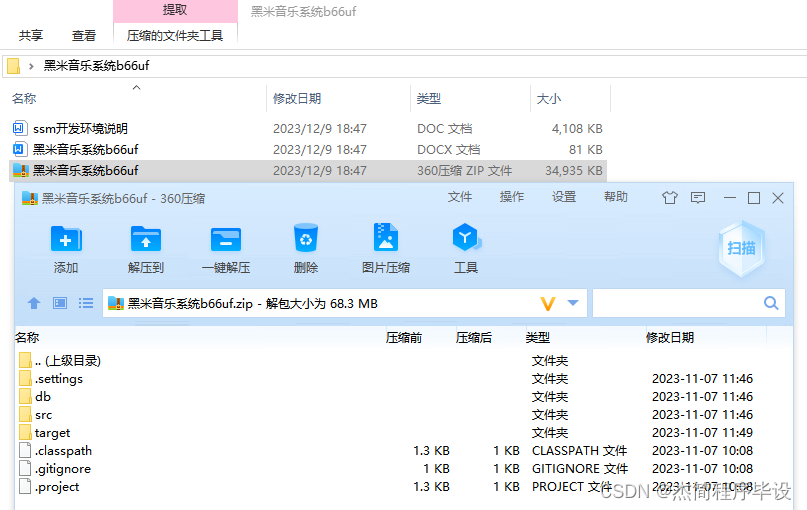The image size is (807, 510).
Task: Click the 删除 trash bin icon
Action: click(x=306, y=238)
